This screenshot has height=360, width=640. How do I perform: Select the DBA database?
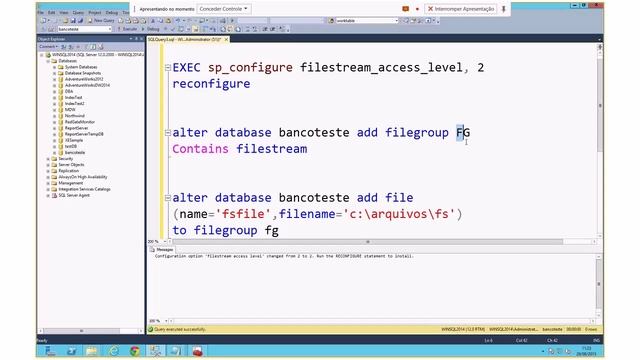(69, 91)
